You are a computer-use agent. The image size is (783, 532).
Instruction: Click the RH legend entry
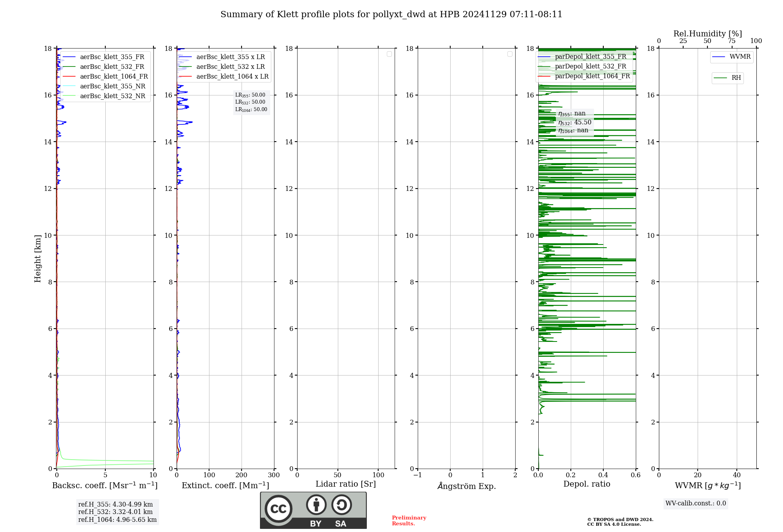(727, 78)
